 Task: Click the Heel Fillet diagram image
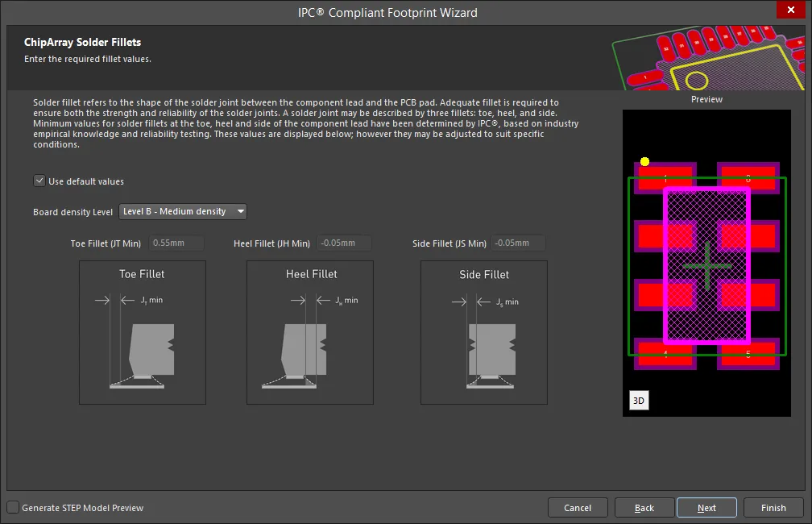tap(310, 332)
